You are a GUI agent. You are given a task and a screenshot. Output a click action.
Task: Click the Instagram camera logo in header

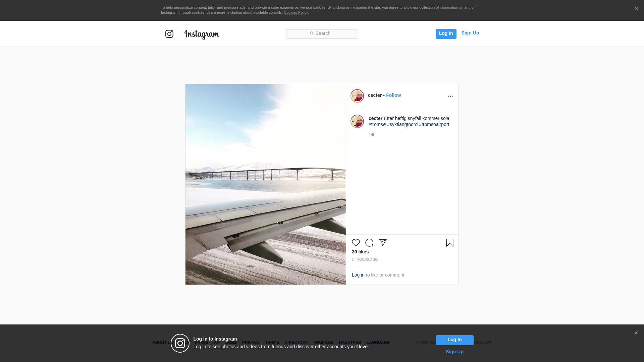tap(169, 34)
